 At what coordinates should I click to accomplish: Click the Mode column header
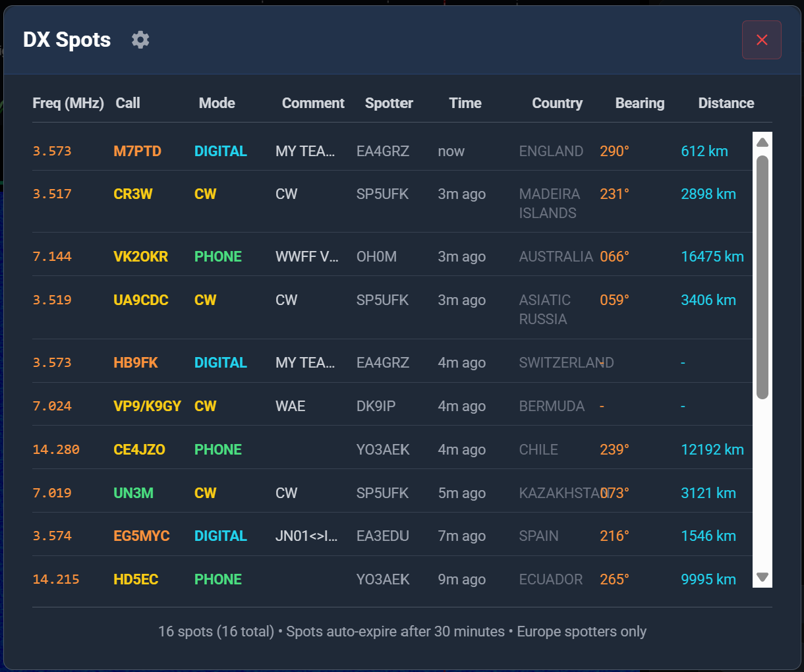click(217, 103)
